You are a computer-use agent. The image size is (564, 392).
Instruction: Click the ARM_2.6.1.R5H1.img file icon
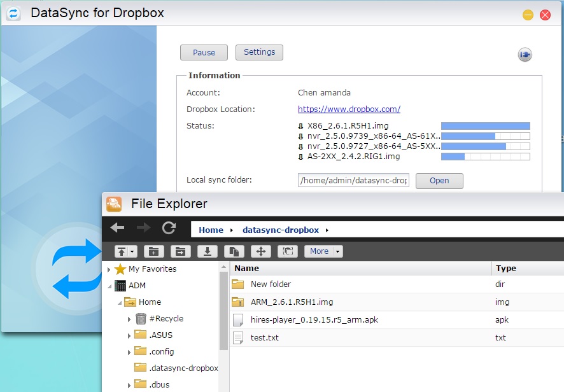coord(237,302)
